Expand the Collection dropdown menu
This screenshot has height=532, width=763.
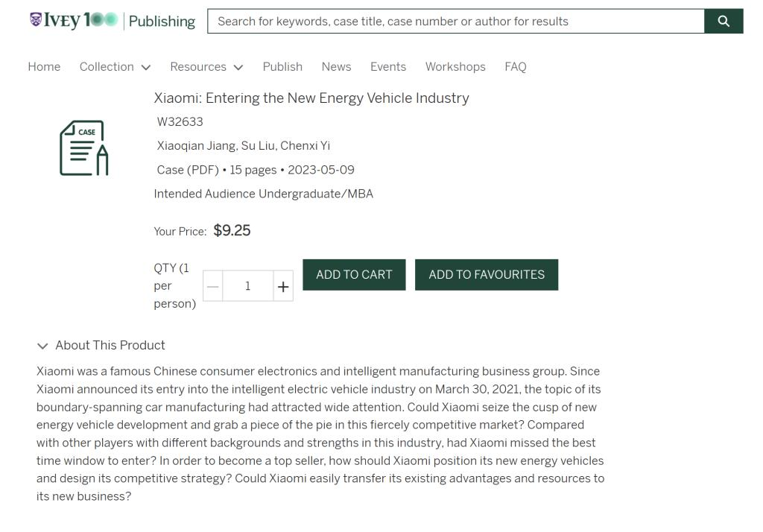[x=115, y=67]
